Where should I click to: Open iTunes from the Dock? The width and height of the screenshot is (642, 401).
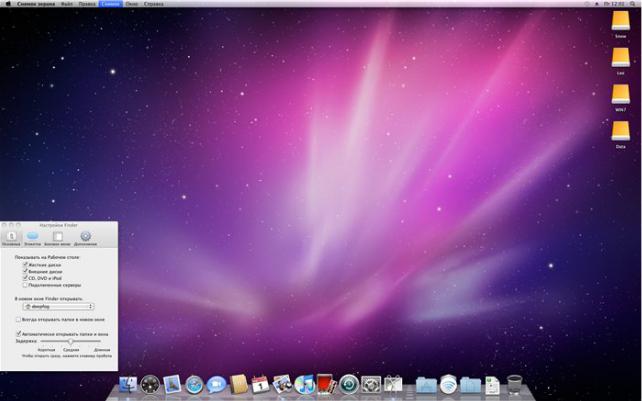coord(305,385)
